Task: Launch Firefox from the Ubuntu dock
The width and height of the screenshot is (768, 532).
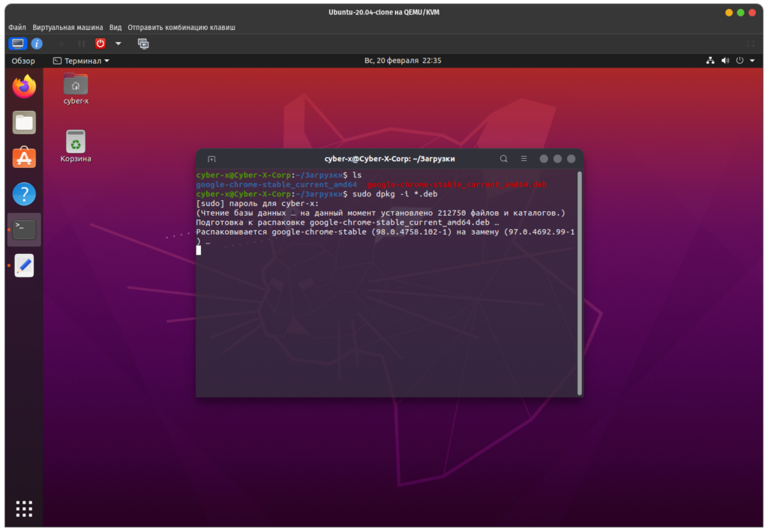Action: pos(24,87)
